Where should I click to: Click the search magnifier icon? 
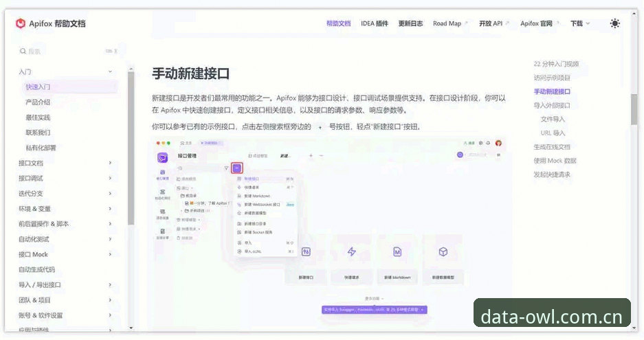(x=23, y=52)
